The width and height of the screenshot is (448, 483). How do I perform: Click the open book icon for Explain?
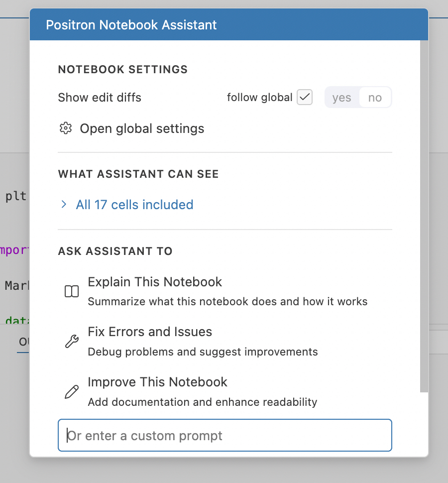(x=72, y=291)
